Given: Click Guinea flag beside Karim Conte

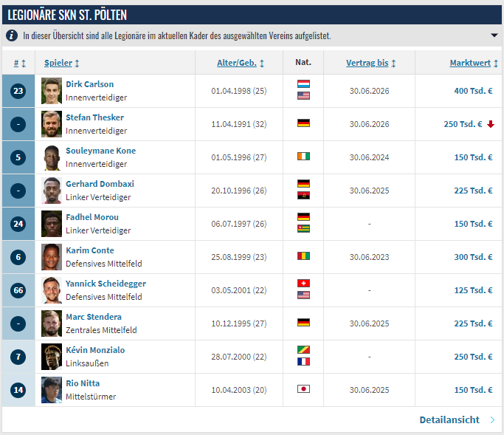Looking at the screenshot, I should 303,257.
